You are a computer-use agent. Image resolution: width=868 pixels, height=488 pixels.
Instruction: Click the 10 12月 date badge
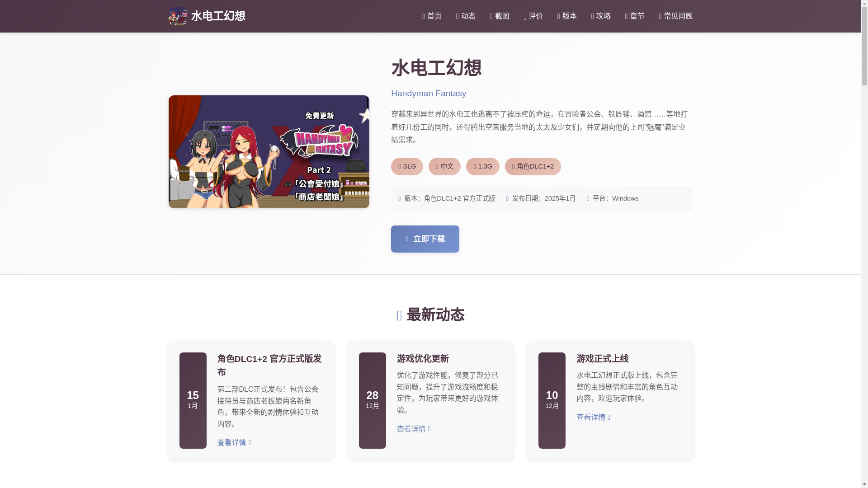point(552,400)
